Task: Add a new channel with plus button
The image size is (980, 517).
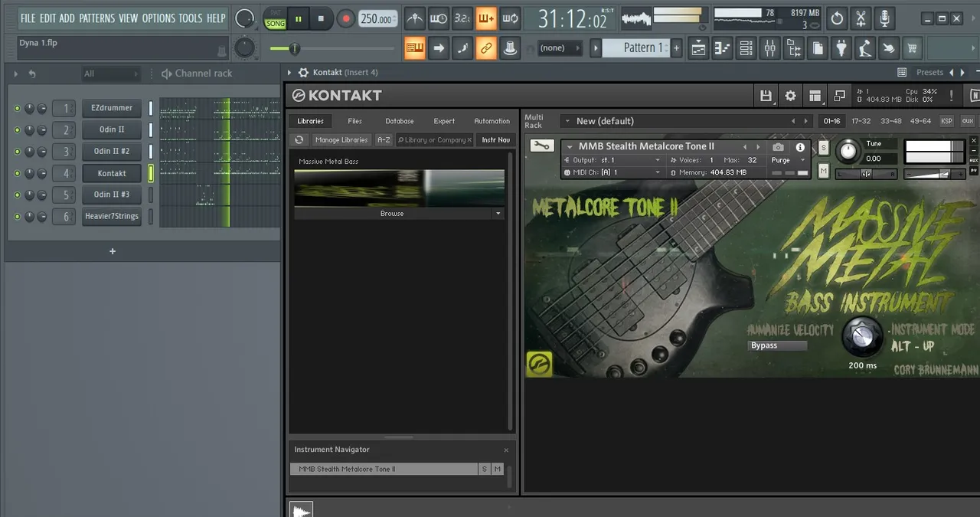Action: [x=113, y=251]
